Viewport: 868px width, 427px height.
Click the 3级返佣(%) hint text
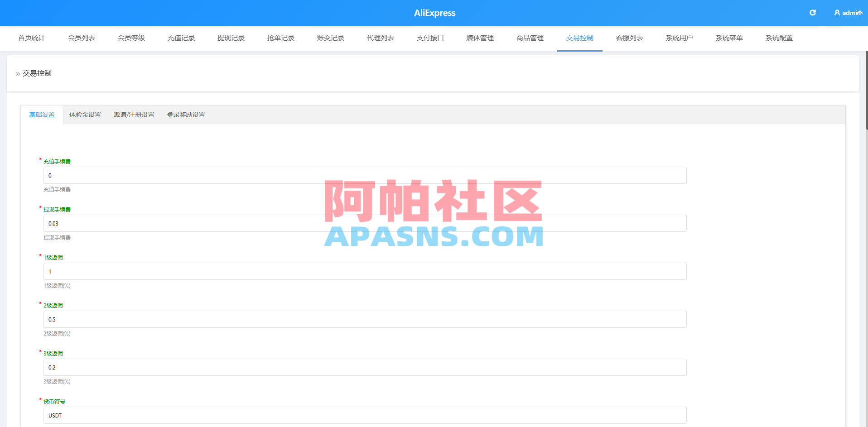coord(57,382)
